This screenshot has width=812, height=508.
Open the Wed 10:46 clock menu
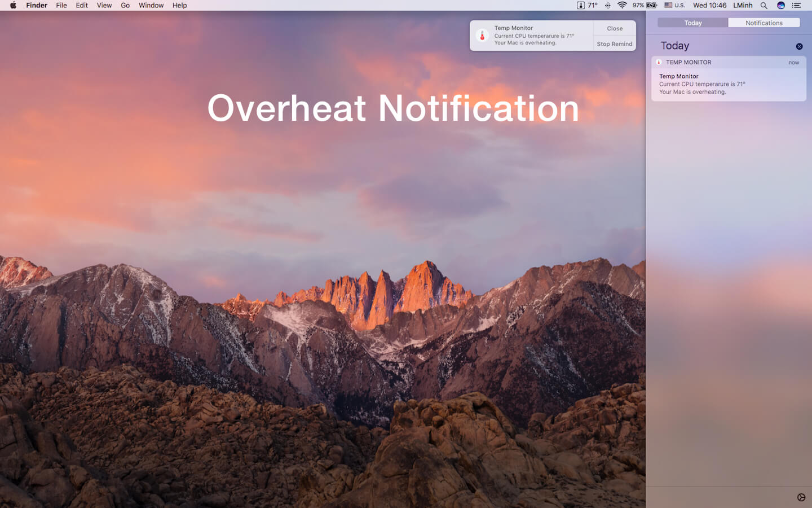point(709,5)
